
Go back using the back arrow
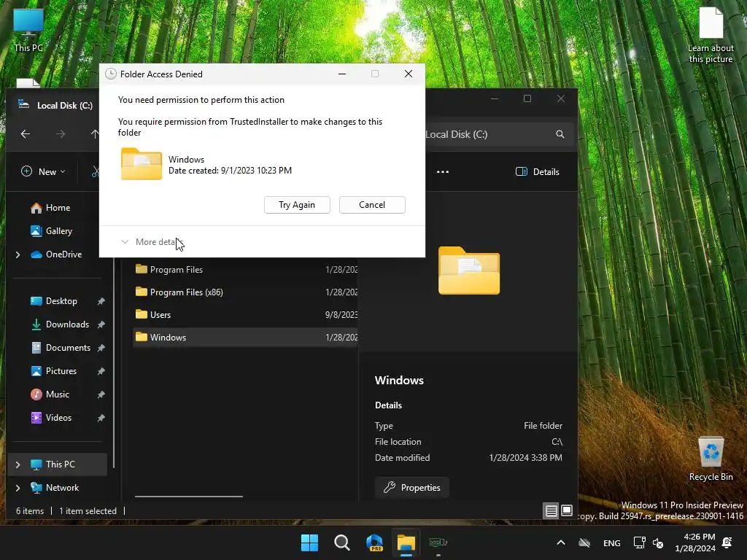pyautogui.click(x=26, y=134)
